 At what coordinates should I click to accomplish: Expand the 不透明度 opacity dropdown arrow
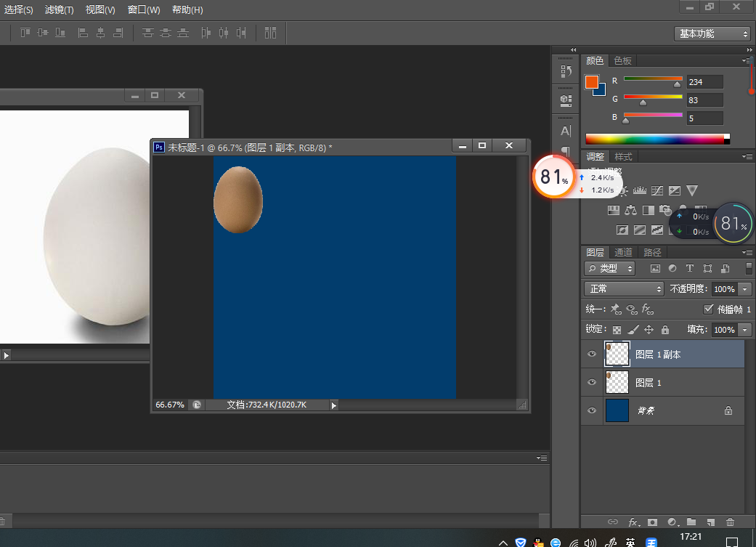tap(744, 289)
